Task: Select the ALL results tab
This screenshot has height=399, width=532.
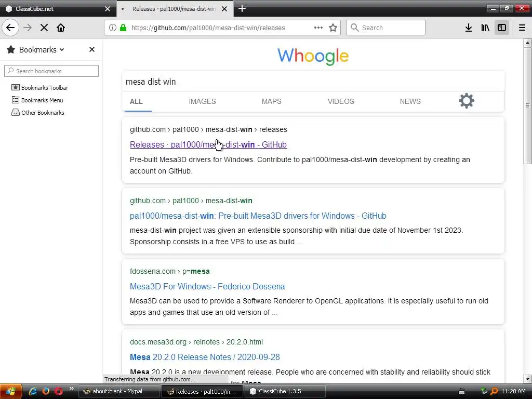Action: click(137, 101)
